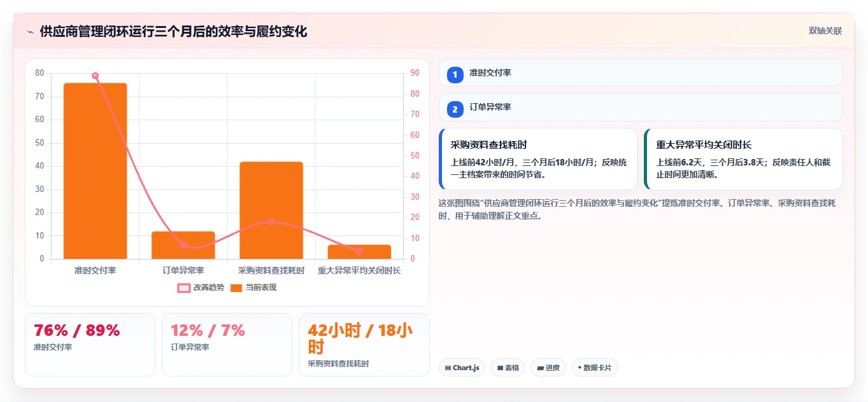Viewport: 868px width, 402px height.
Task: Click the 采购资料查找耗时 x-axis label
Action: [x=271, y=270]
